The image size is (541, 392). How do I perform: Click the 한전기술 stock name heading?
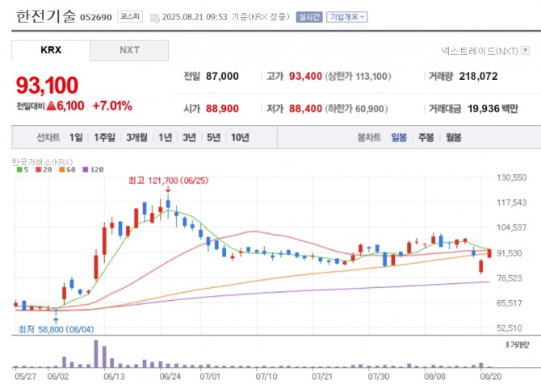pos(45,15)
